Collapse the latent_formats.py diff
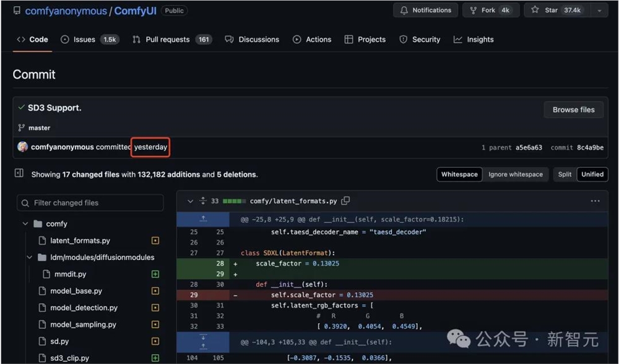 (190, 201)
